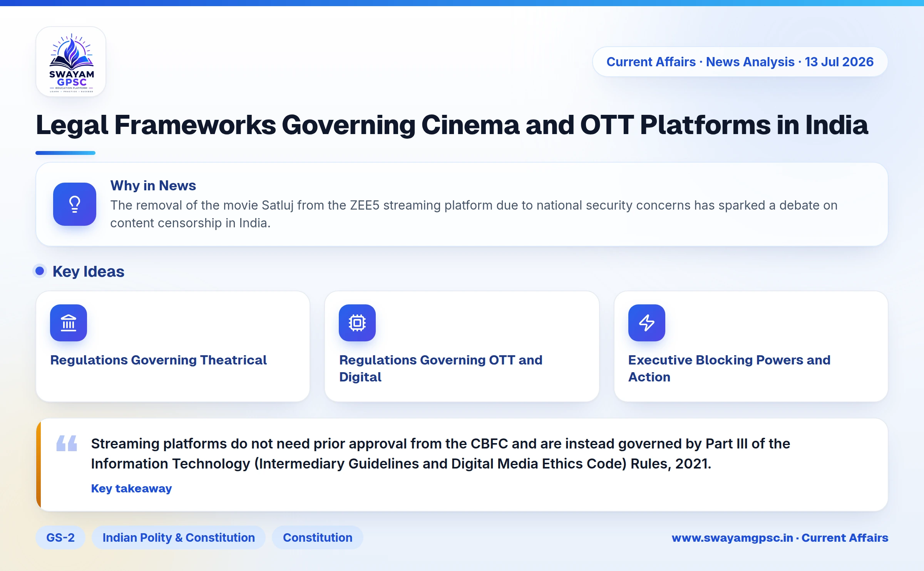Select the Indian Polity & Constitution tag
The width and height of the screenshot is (924, 571).
tap(179, 537)
